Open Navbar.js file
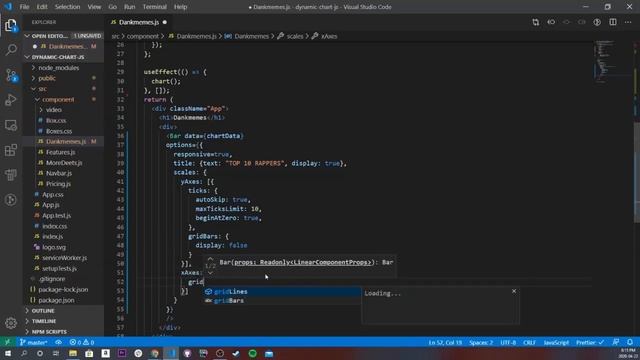The height and width of the screenshot is (360, 640). click(59, 173)
